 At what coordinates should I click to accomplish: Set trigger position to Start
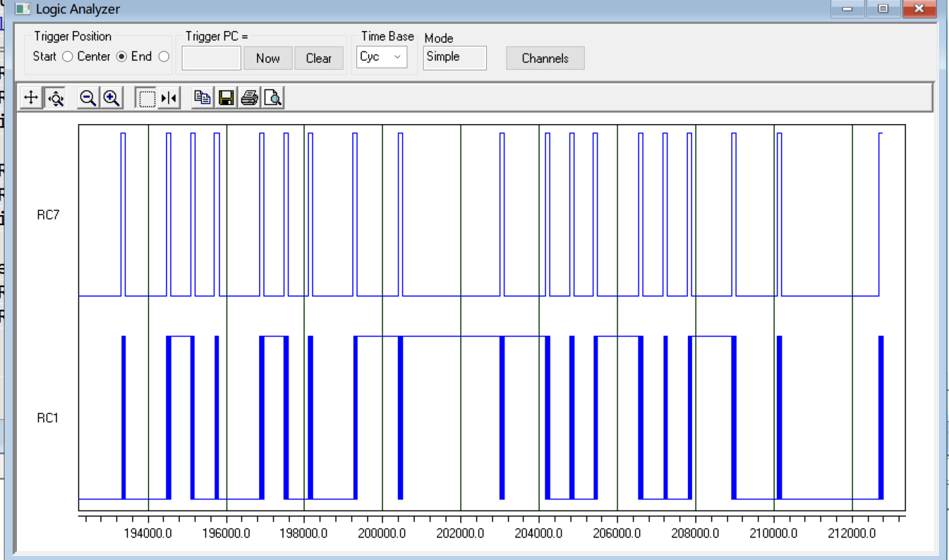[68, 56]
